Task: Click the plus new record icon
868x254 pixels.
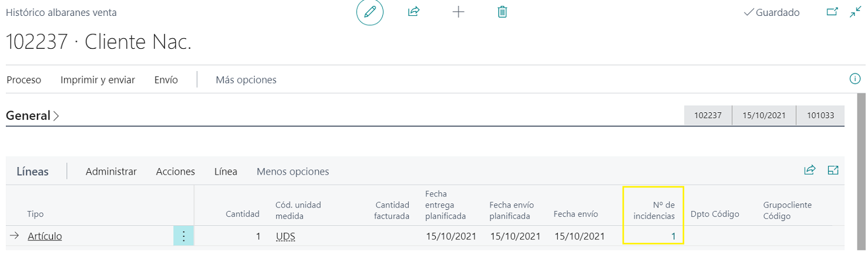Action: point(458,12)
